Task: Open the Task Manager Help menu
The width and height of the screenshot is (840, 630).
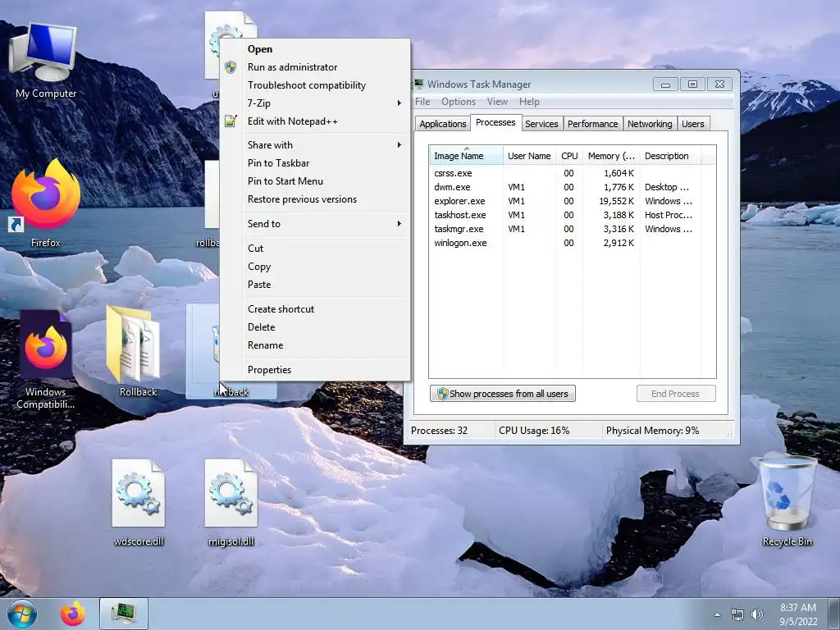Action: (529, 101)
